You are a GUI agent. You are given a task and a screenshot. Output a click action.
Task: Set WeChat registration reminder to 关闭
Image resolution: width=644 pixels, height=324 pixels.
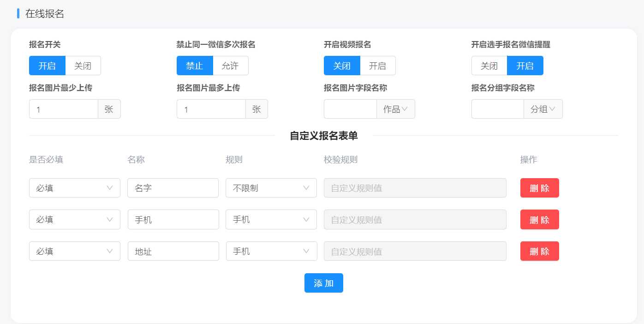489,66
